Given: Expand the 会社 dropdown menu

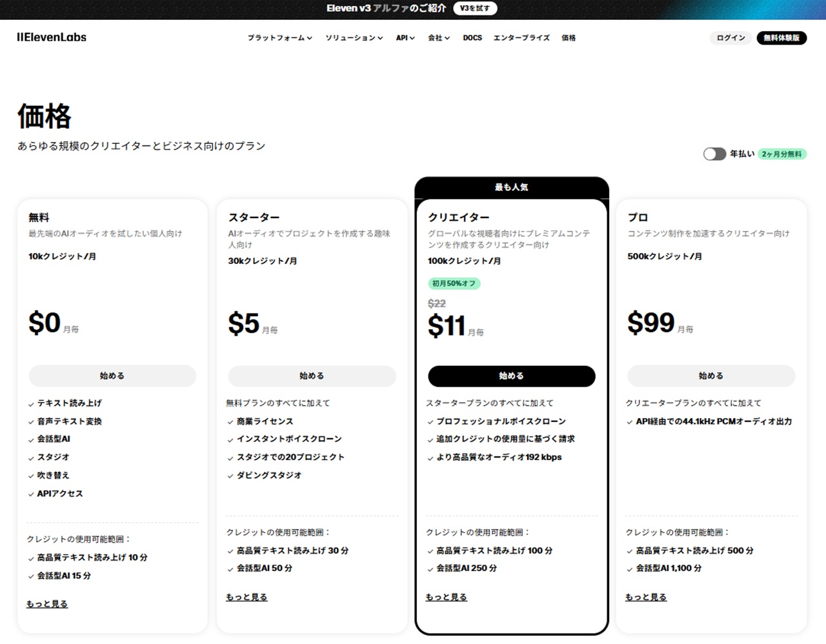Looking at the screenshot, I should (439, 38).
